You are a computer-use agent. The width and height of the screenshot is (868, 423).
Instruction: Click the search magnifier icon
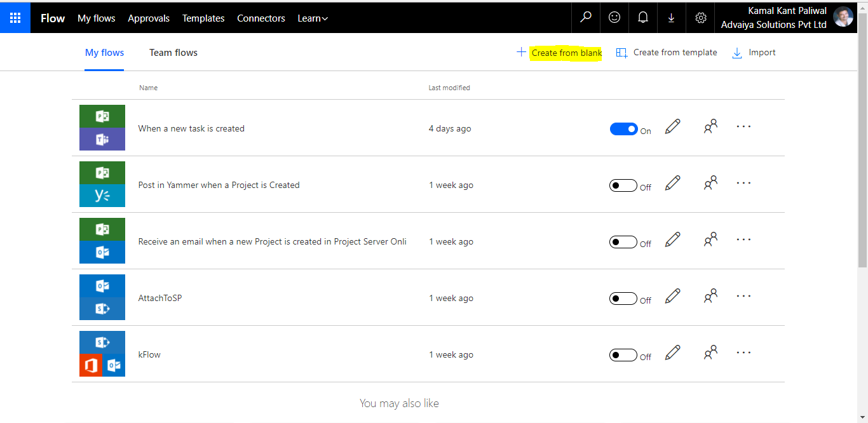click(x=586, y=18)
